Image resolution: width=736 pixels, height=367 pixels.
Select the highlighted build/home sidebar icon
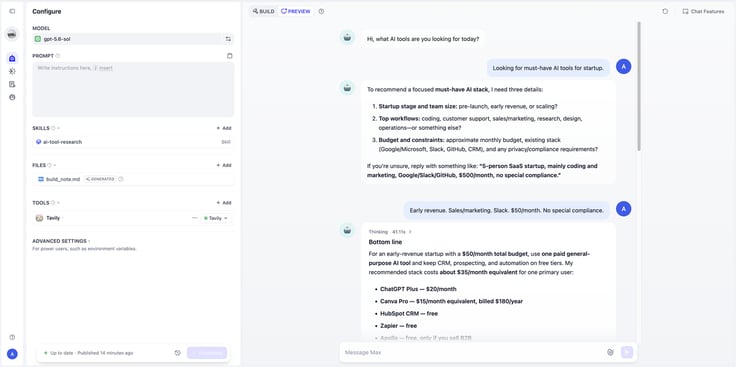click(12, 58)
